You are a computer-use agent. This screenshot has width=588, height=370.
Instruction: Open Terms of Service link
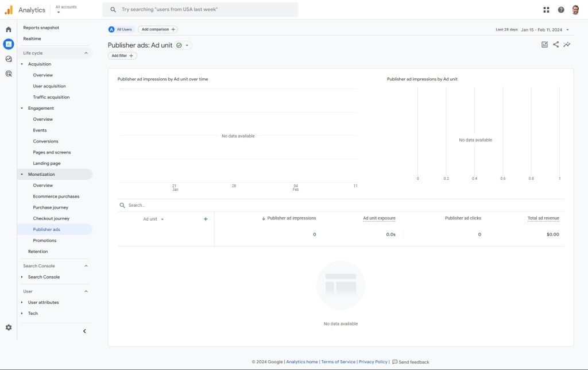pos(338,362)
